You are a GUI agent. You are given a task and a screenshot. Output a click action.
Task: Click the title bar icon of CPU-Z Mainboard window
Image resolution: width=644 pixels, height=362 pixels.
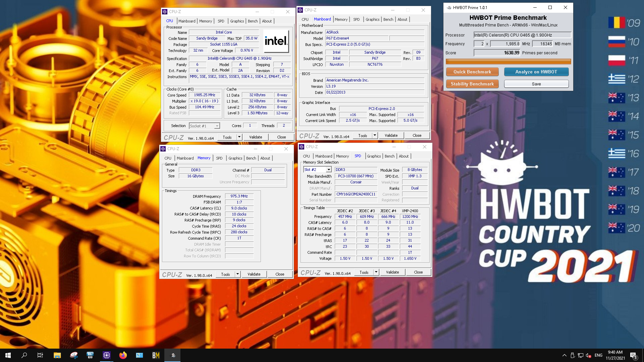[301, 10]
